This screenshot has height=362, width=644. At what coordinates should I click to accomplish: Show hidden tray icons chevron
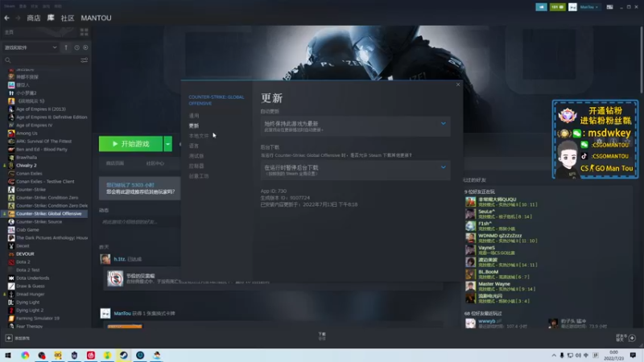click(554, 356)
